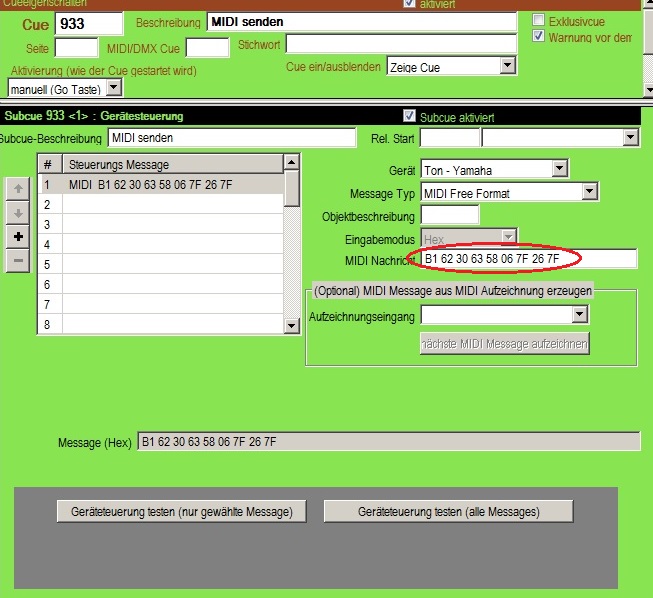653x598 pixels.
Task: Click the move-down arrow button beside message list
Action: pos(18,213)
